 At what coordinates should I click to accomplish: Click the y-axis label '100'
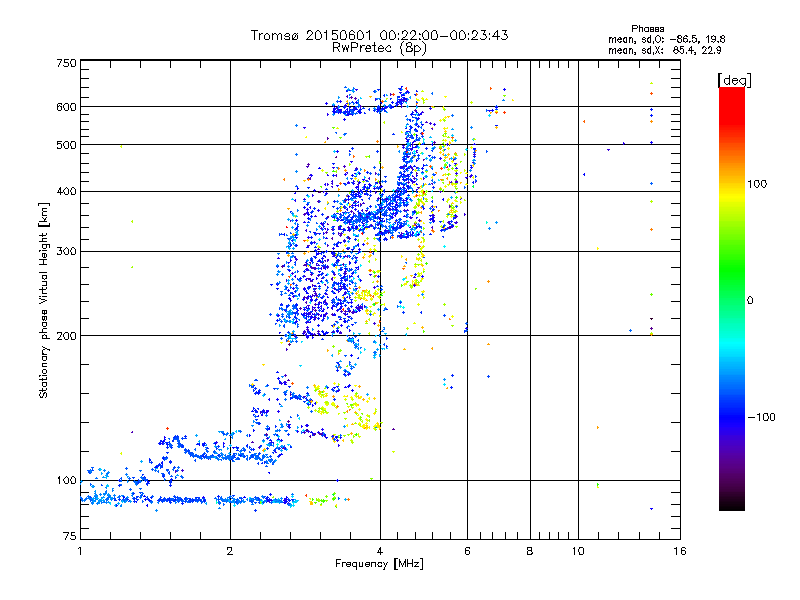point(66,480)
